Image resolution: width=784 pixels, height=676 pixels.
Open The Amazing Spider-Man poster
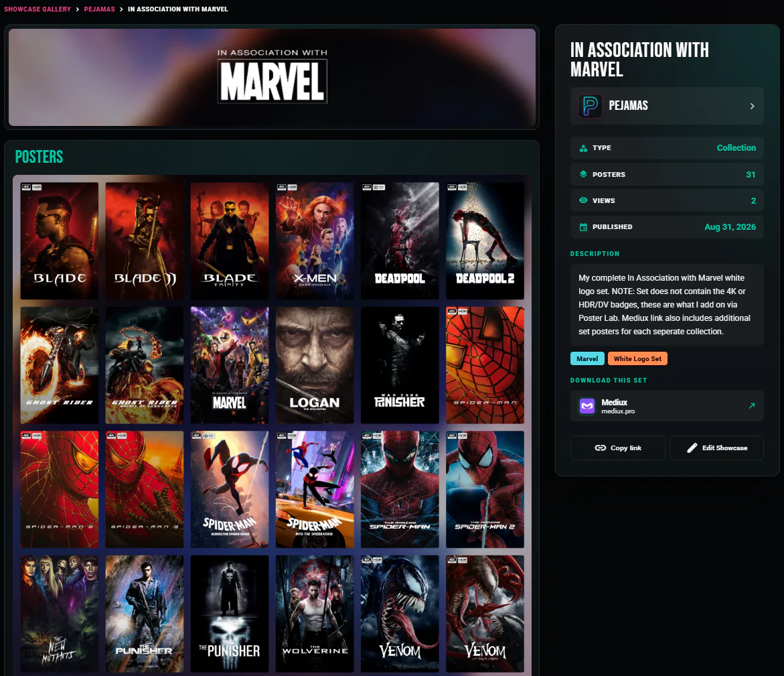click(x=400, y=489)
